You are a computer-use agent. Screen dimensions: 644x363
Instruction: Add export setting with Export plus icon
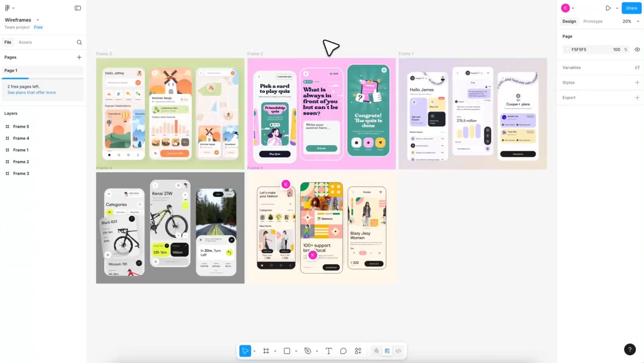click(637, 98)
